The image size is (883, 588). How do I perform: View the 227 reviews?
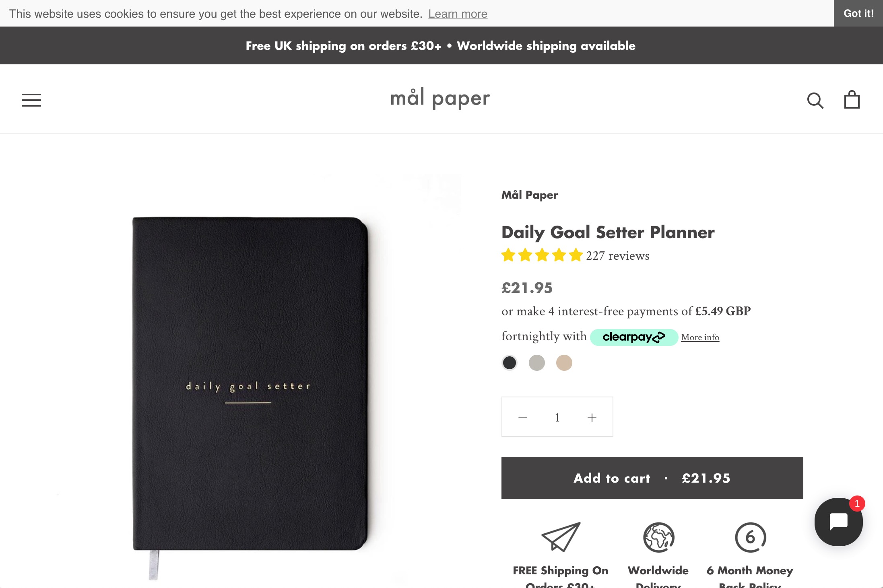[617, 256]
